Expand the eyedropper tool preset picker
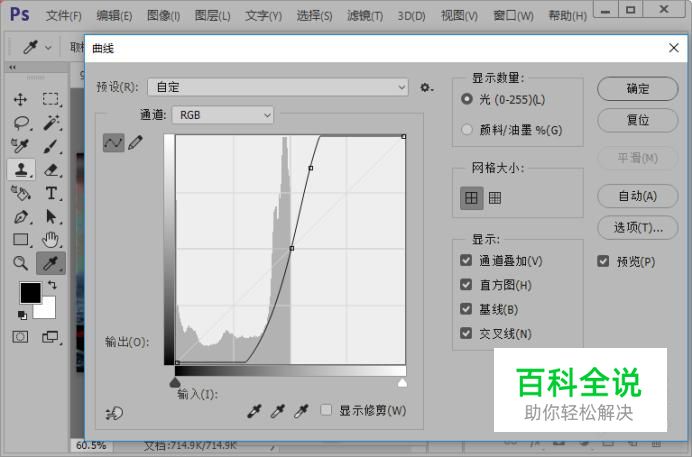 tap(49, 47)
